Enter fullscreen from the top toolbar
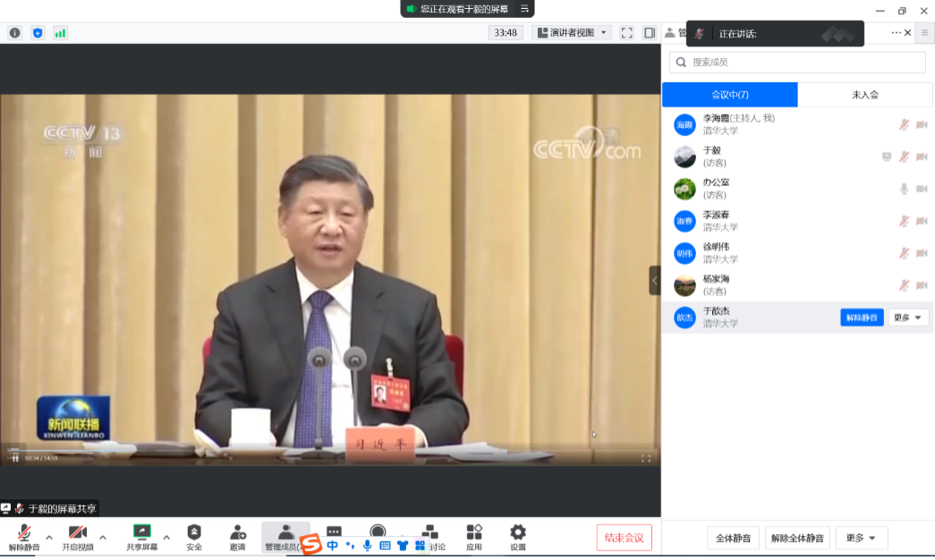Screen dimensions: 935x560 point(626,33)
